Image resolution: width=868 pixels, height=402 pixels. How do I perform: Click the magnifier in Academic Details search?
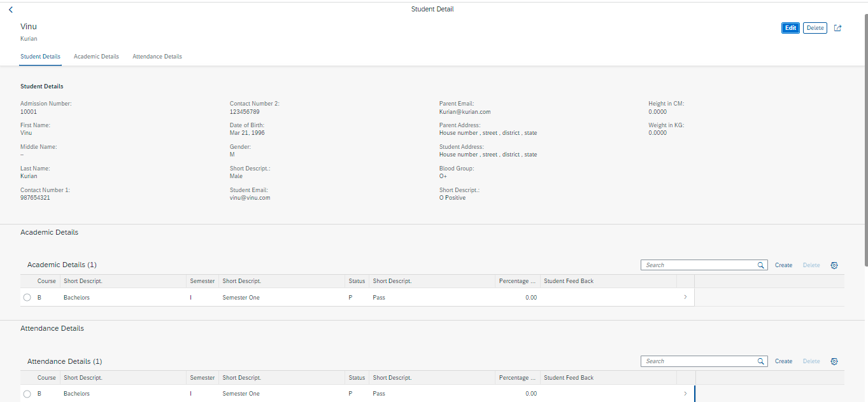tap(760, 265)
